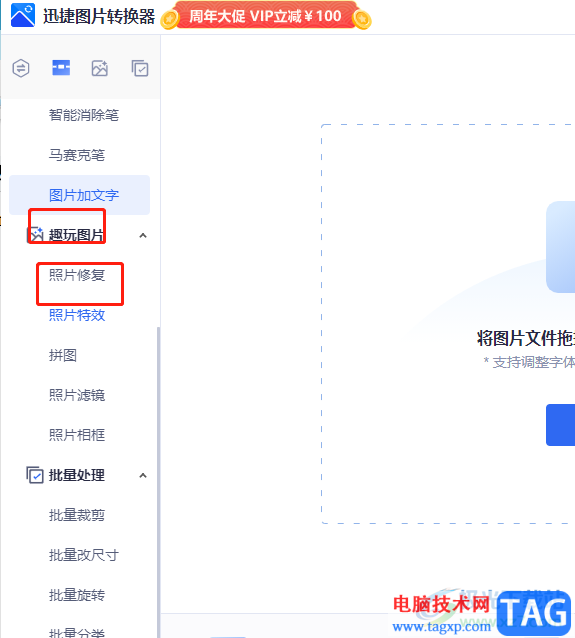Open 拼图 feature
The height and width of the screenshot is (638, 575).
point(63,355)
